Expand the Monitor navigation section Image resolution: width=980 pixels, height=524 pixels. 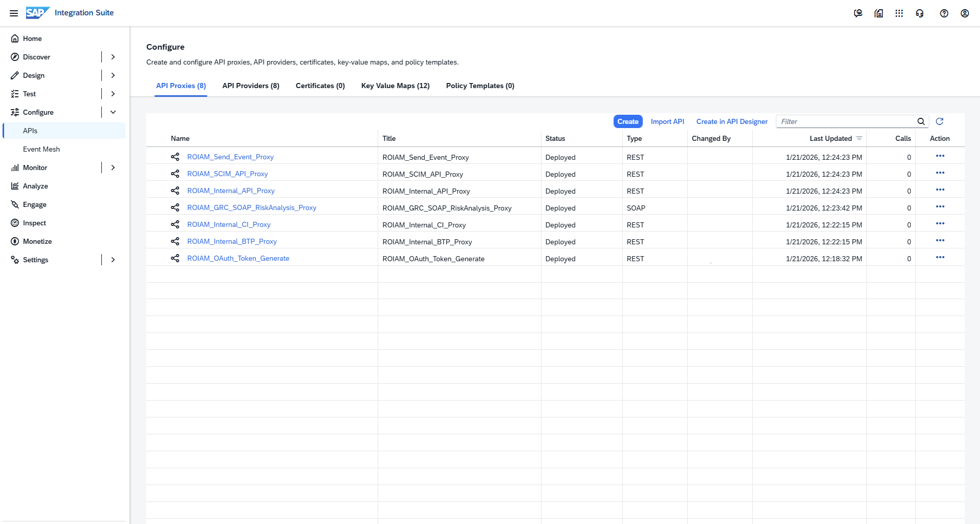click(113, 167)
